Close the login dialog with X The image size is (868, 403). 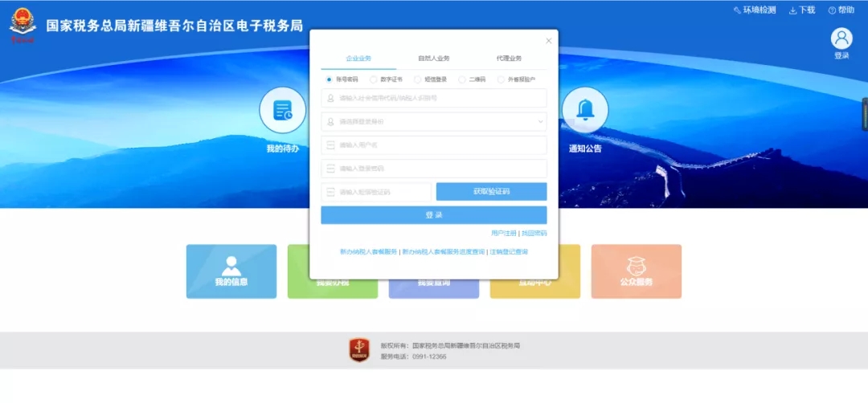click(549, 40)
